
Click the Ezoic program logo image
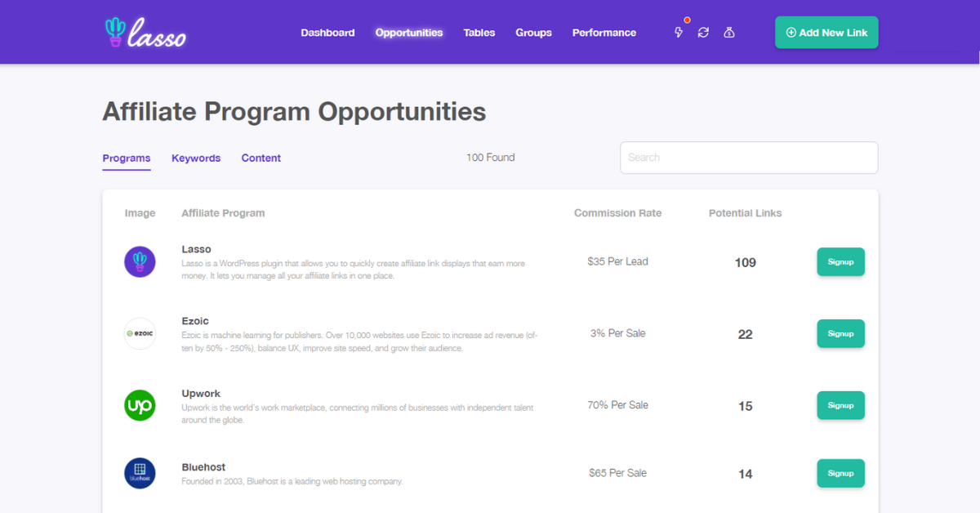140,333
